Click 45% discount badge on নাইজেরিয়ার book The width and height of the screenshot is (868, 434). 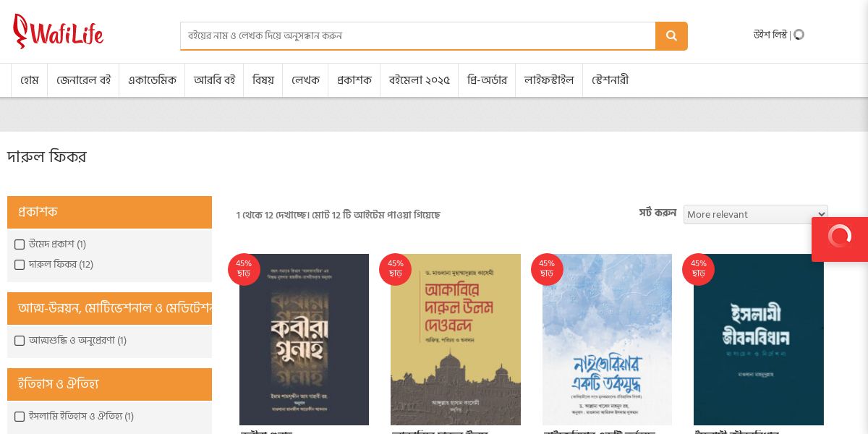click(x=547, y=269)
